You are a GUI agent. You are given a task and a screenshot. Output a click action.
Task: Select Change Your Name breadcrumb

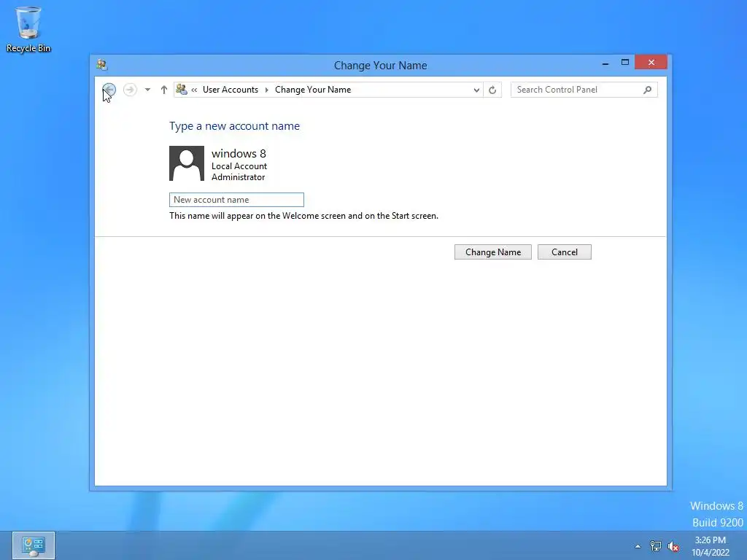[312, 90]
